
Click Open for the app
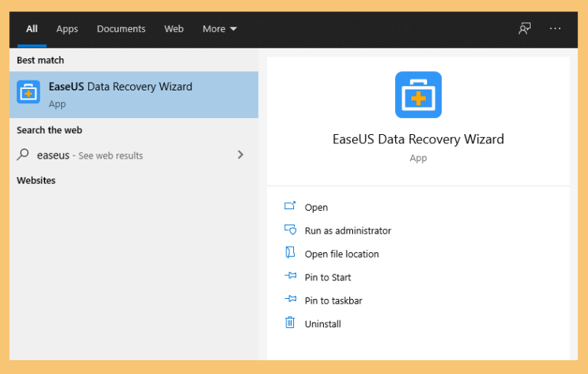point(316,207)
